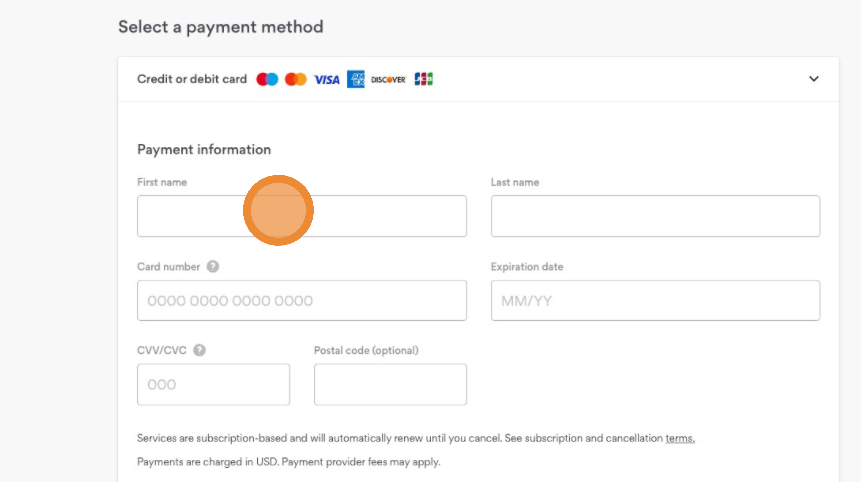Open the subscription and cancellation terms link
This screenshot has width=861, height=482.
click(x=680, y=438)
